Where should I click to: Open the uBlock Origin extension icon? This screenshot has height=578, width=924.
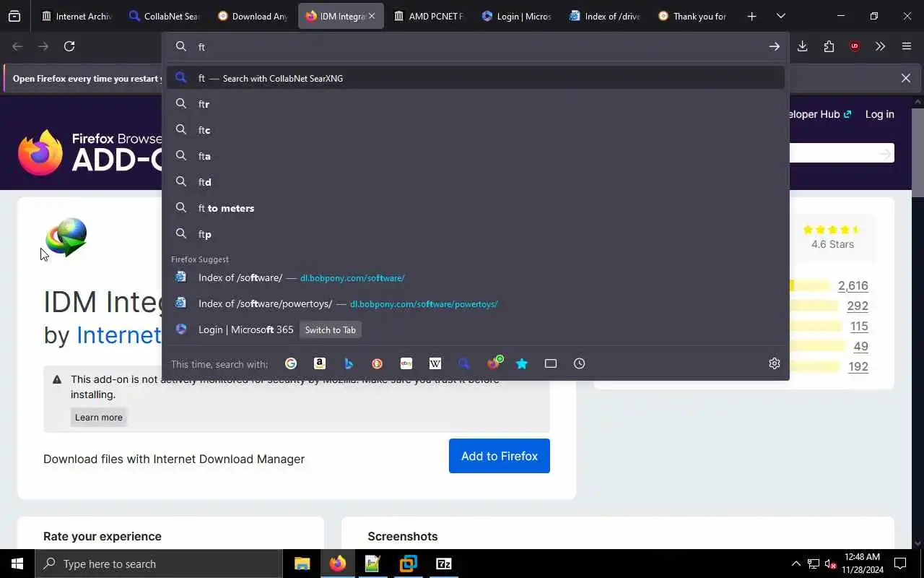click(x=855, y=46)
